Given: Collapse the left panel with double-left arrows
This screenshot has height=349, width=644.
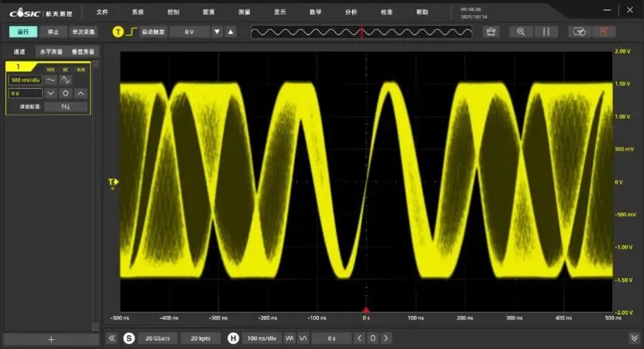Looking at the screenshot, I should [x=112, y=338].
